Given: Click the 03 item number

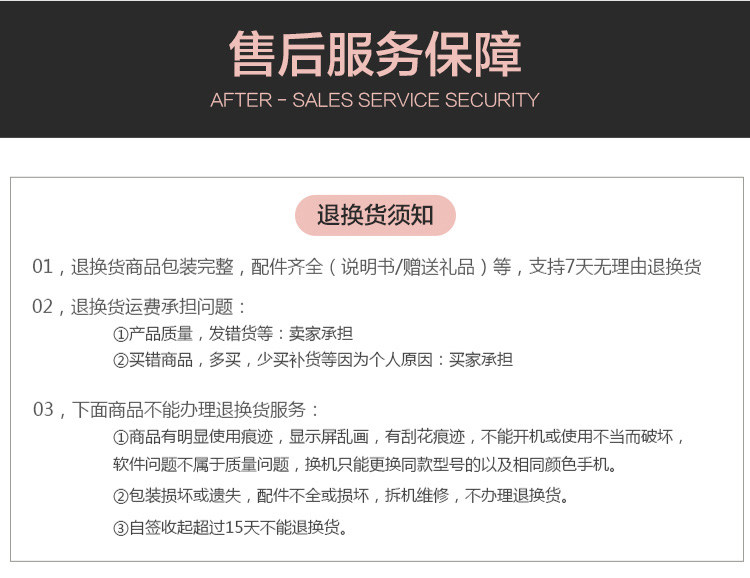Looking at the screenshot, I should click(42, 409).
